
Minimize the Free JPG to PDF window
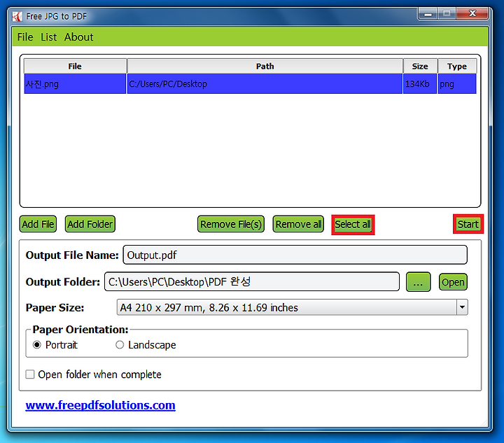[x=428, y=13]
